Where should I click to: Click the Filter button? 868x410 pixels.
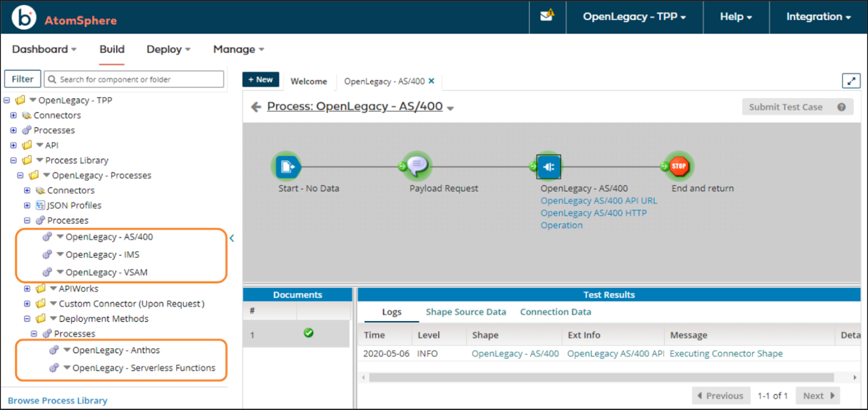pyautogui.click(x=22, y=79)
